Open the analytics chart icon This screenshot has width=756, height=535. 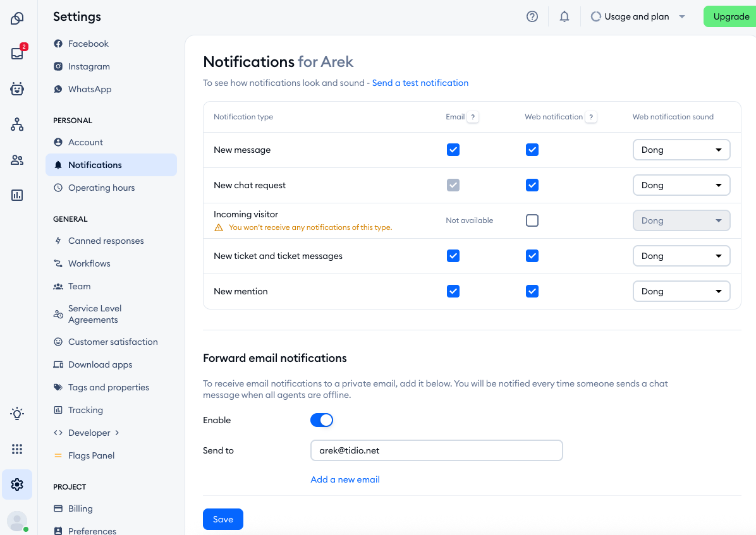[17, 195]
